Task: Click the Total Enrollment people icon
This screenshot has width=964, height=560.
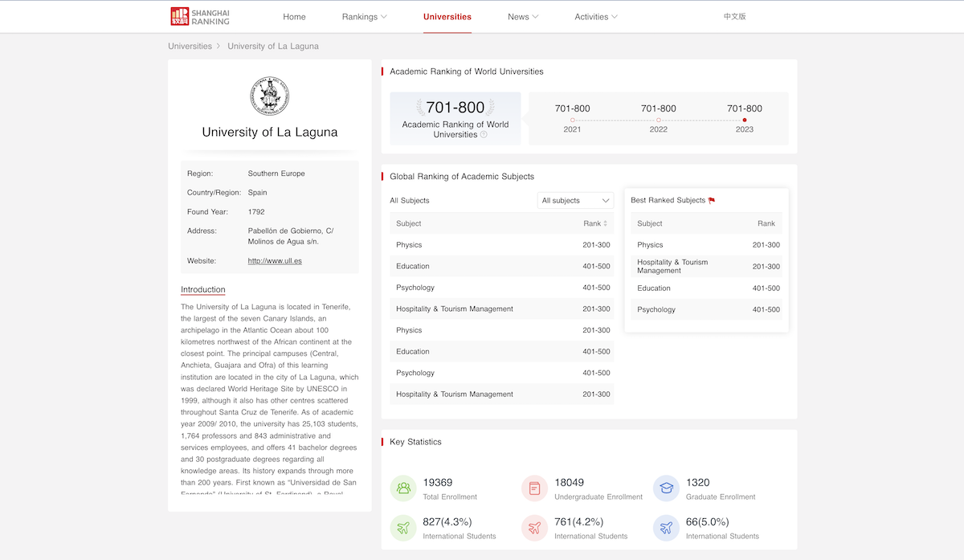Action: [x=403, y=488]
